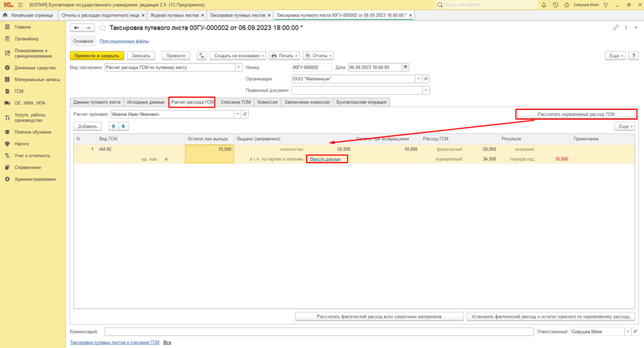Click Рассчитать фактический расход всех смазочных материалов
Viewport: 644px width, 348px height.
tap(379, 317)
